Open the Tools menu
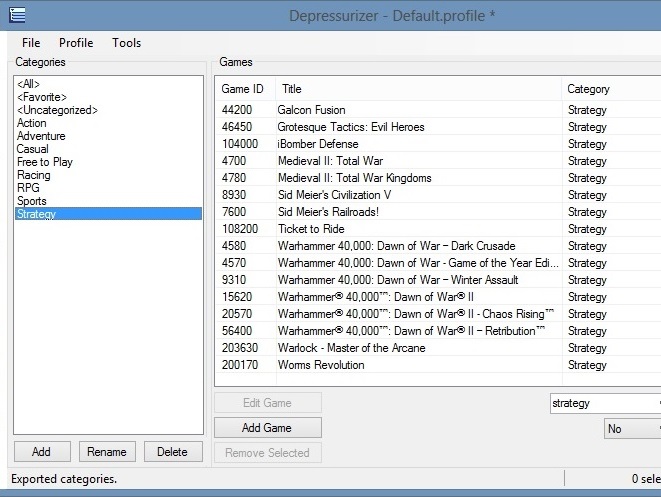This screenshot has width=661, height=497. (x=126, y=43)
